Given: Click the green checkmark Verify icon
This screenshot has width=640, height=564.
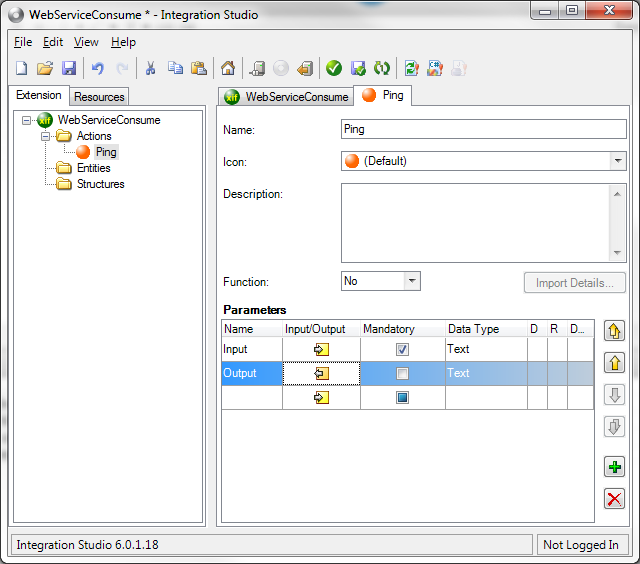Looking at the screenshot, I should point(334,68).
